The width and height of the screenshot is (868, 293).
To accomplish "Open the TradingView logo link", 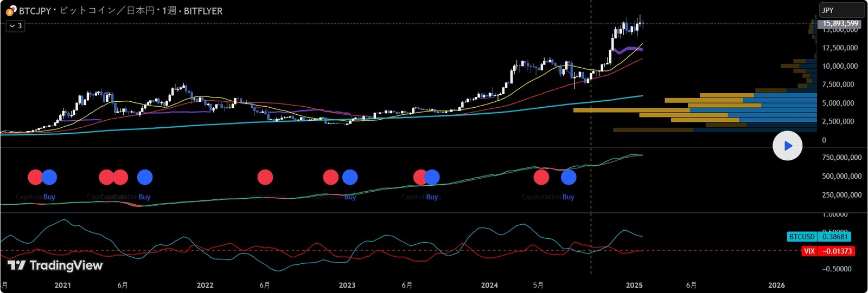I will (x=55, y=265).
